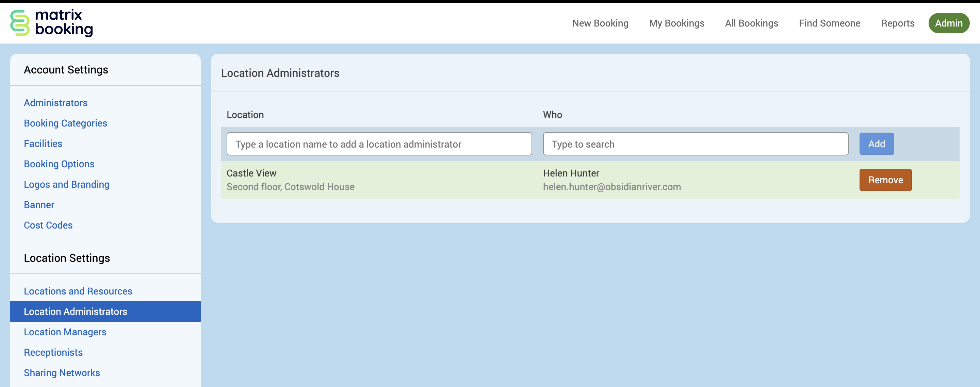
Task: Open the New Booking page
Action: [600, 23]
